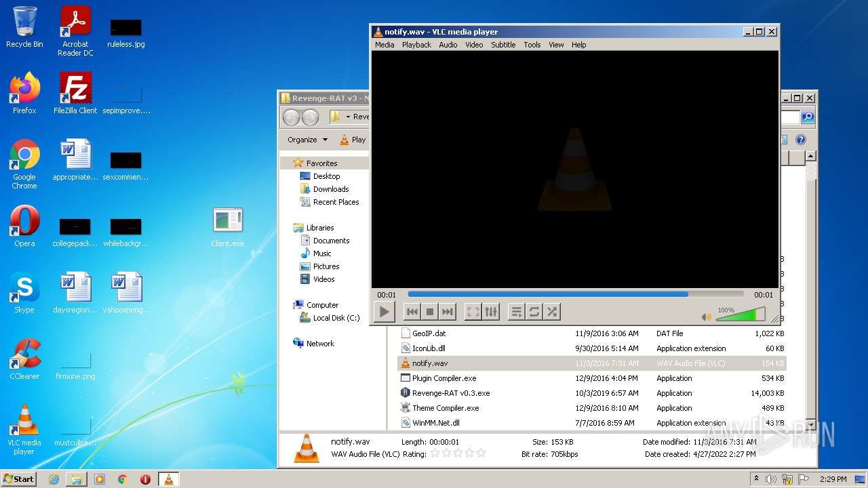Open the Pictures library

click(x=326, y=266)
